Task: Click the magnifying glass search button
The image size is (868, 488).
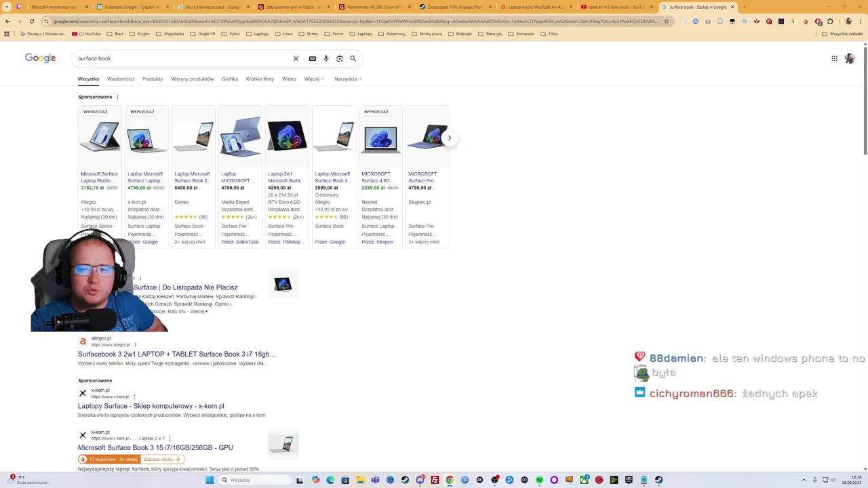Action: pos(353,59)
